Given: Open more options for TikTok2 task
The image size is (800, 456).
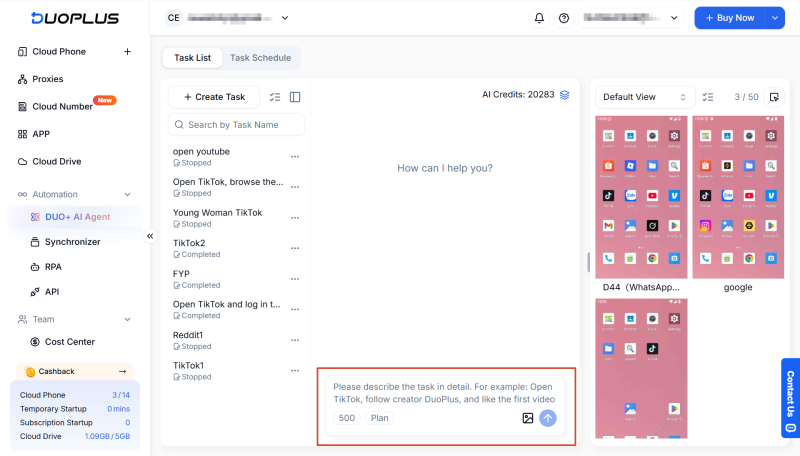Looking at the screenshot, I should tap(295, 248).
